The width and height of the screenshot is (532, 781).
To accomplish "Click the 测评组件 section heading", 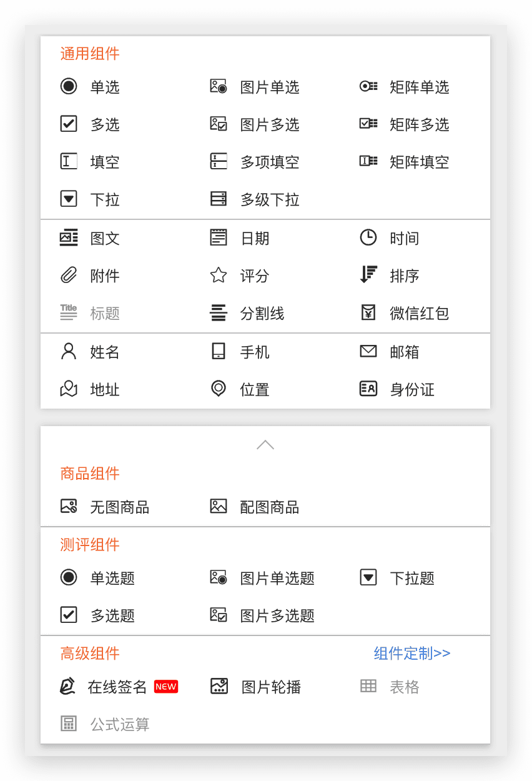I will 90,544.
